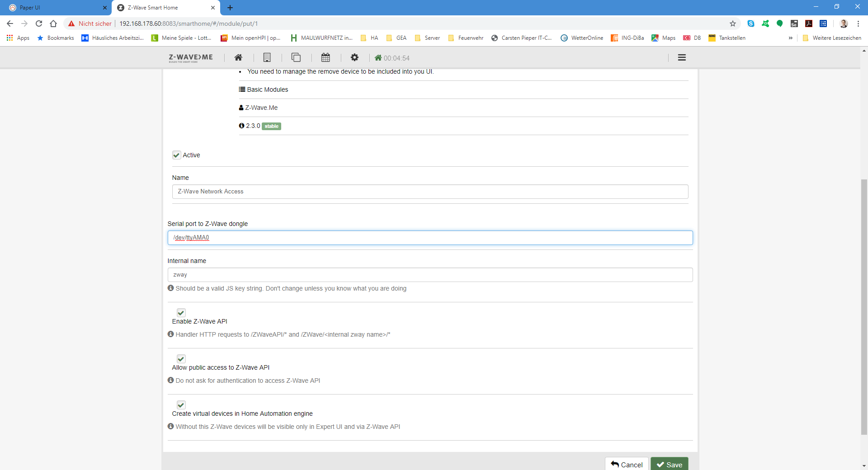Expand the Server bookmarks folder
This screenshot has height=470, width=868.
coord(427,38)
